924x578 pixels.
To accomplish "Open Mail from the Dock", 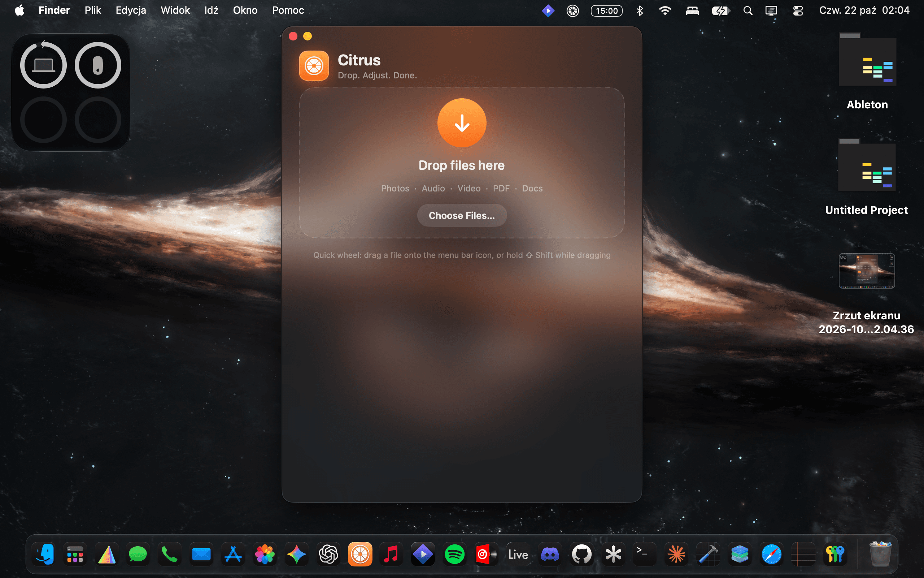I will tap(201, 554).
